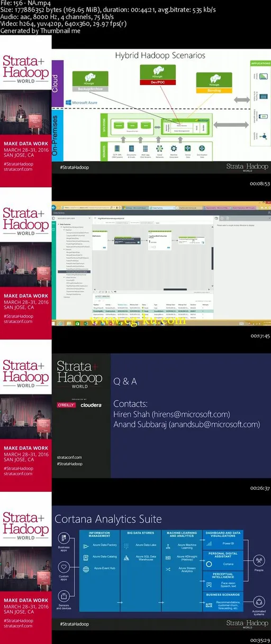271x644 pixels.
Task: Click the Machine Learning and Analytics heading
Action: 181,535
